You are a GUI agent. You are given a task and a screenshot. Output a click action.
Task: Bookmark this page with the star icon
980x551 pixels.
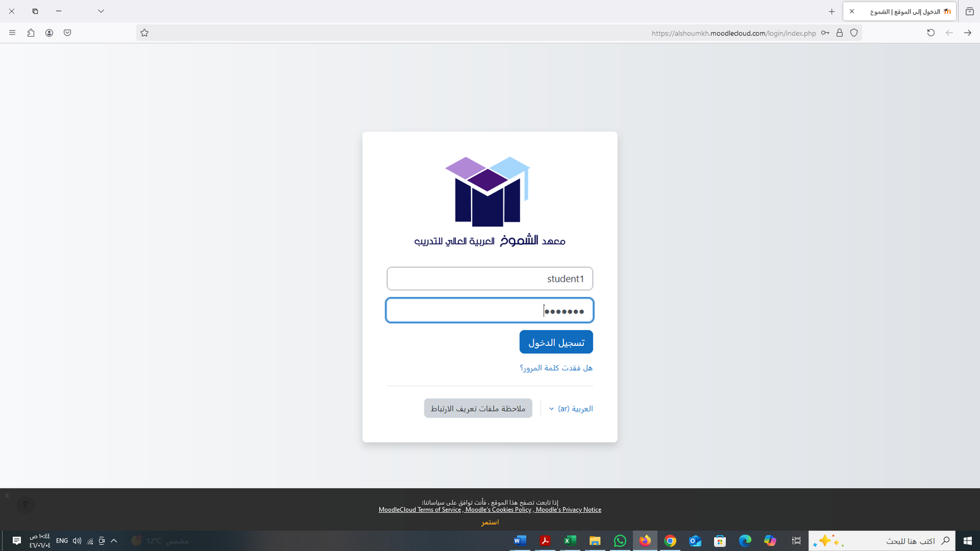[x=145, y=33]
